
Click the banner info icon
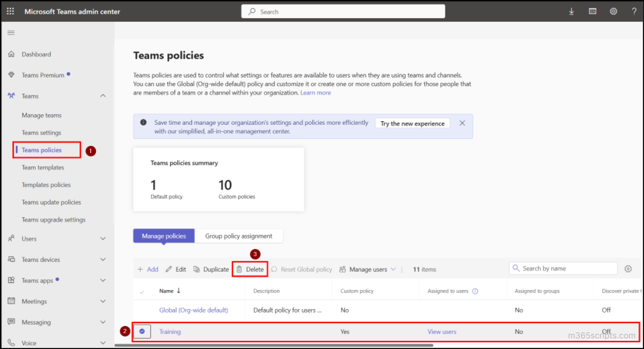(143, 122)
